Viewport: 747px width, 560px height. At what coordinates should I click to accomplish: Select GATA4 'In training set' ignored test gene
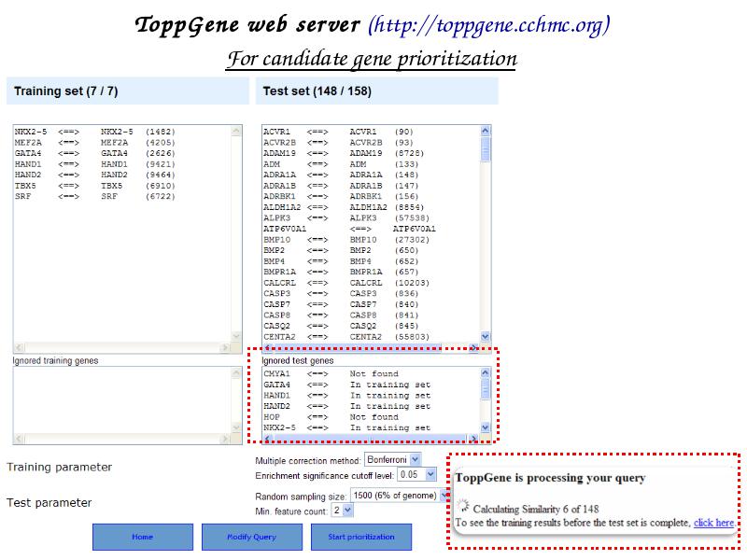point(346,385)
